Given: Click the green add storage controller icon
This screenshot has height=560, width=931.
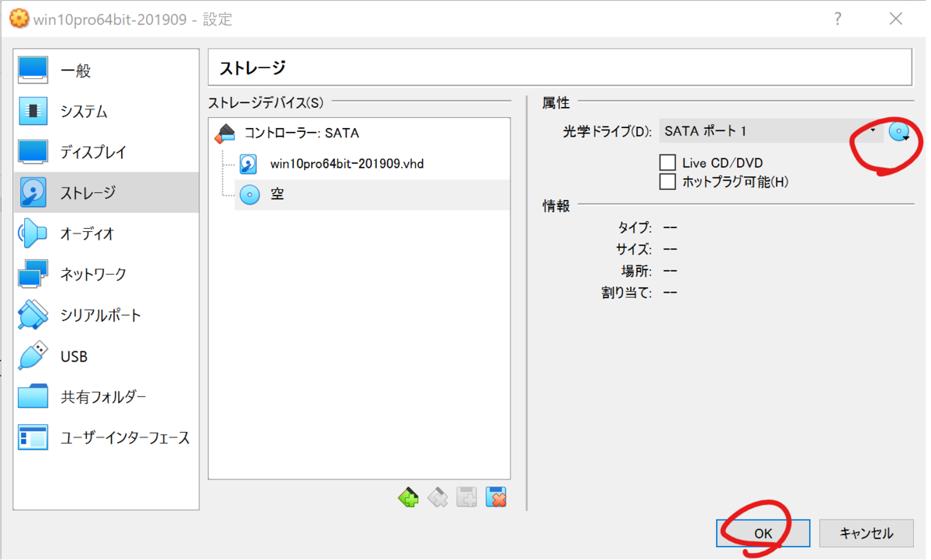Looking at the screenshot, I should coord(409,497).
